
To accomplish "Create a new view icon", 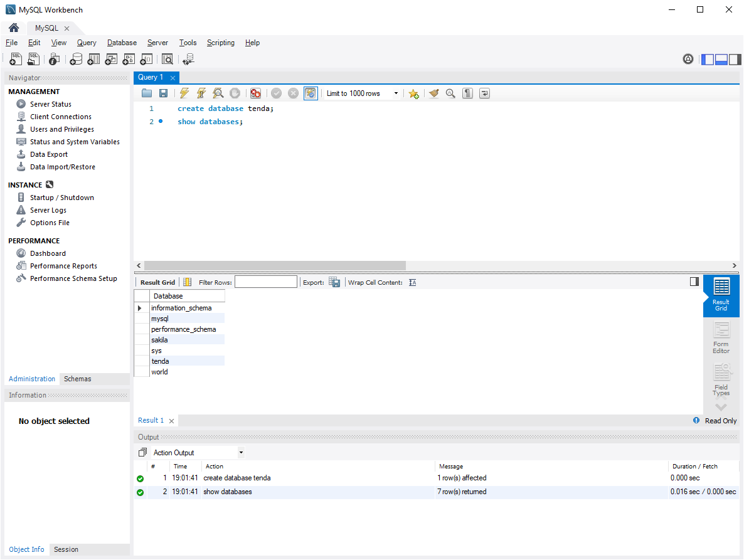I will [x=111, y=60].
